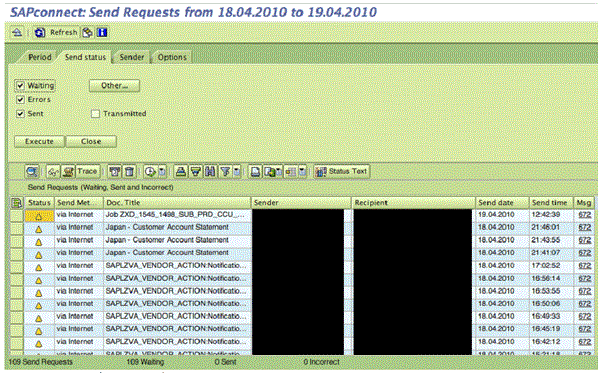600x373 pixels.
Task: Uncheck the Waiting checkbox
Action: (20, 85)
